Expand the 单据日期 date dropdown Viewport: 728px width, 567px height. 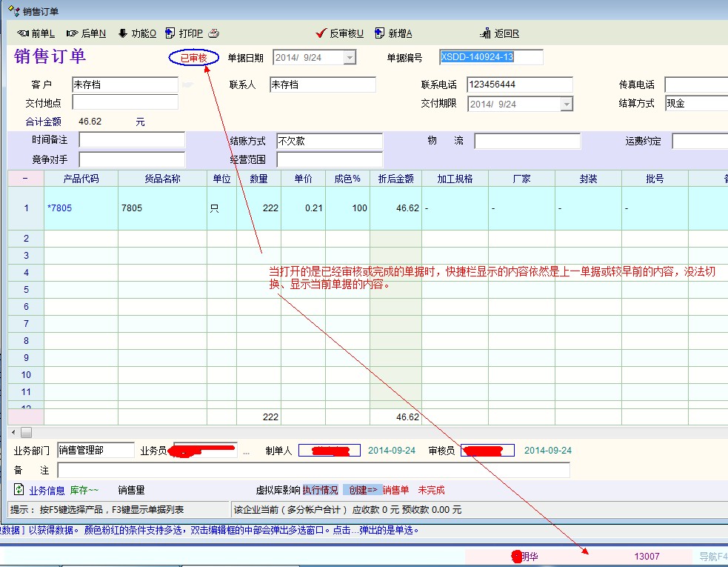pyautogui.click(x=350, y=58)
